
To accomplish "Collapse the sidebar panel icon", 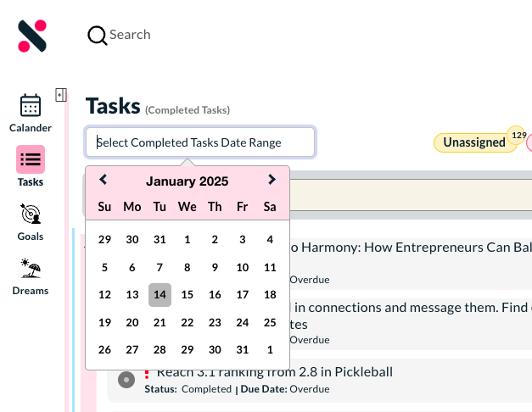I will (61, 95).
